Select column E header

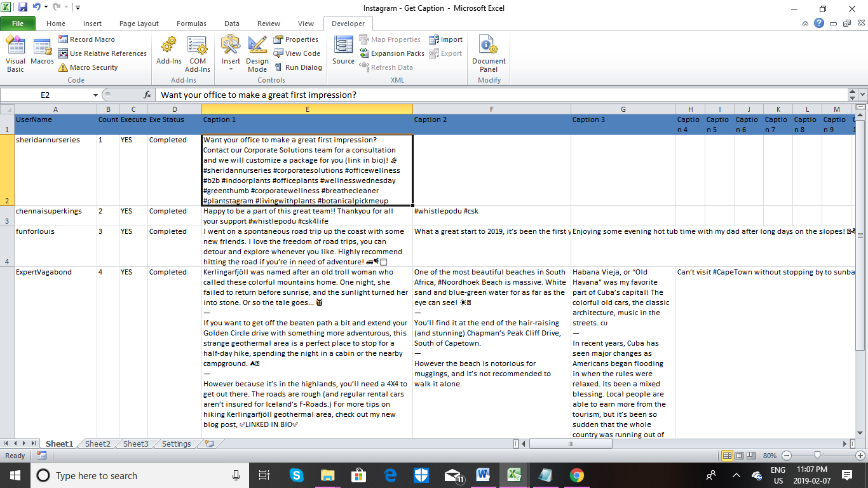pos(307,109)
